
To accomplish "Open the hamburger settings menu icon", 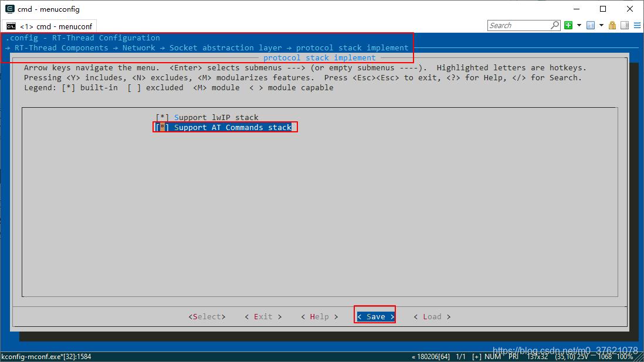I will point(638,25).
